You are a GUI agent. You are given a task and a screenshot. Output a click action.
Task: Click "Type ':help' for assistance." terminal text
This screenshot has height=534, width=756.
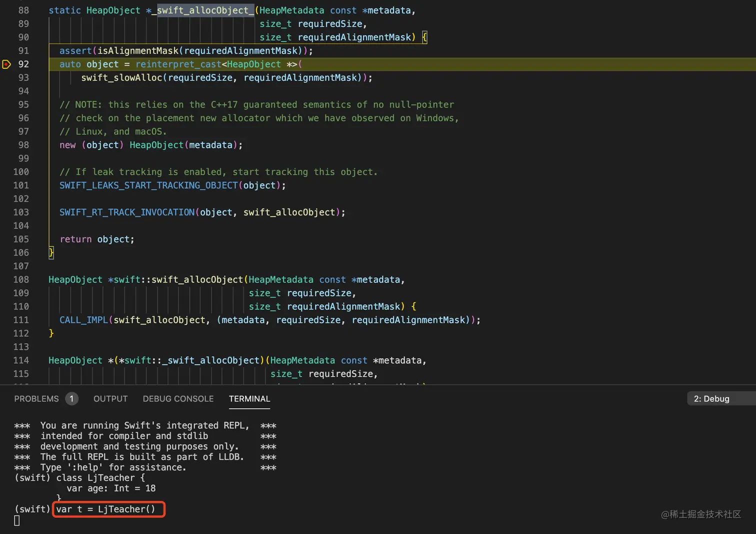[113, 467]
